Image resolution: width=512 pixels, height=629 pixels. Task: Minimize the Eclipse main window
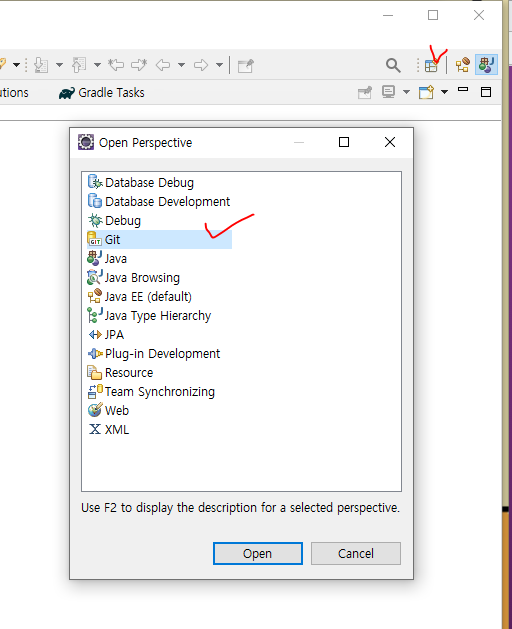tap(388, 16)
